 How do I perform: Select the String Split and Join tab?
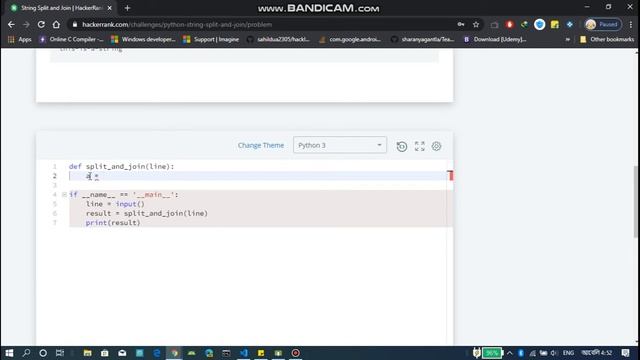[61, 8]
